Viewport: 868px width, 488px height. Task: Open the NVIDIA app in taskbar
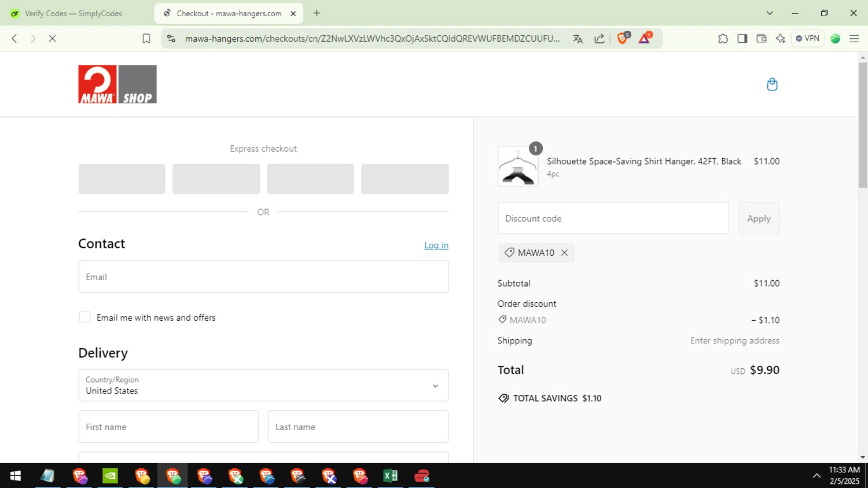110,476
